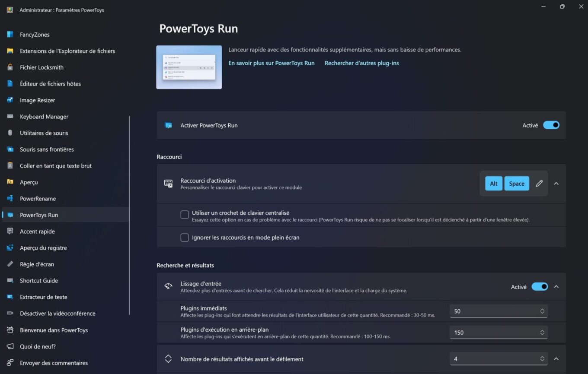Click the PowerToys app icon in title bar
Image resolution: width=588 pixels, height=374 pixels.
(x=10, y=10)
